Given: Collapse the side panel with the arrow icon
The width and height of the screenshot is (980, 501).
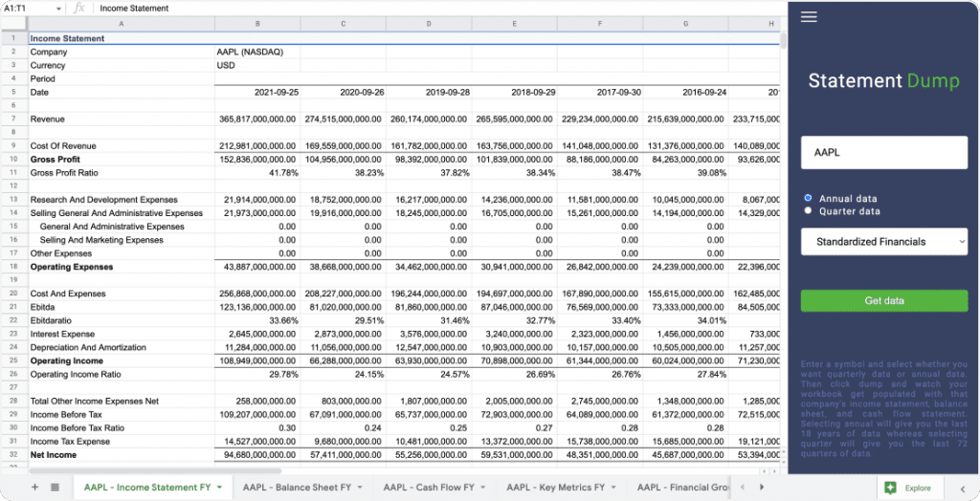Looking at the screenshot, I should click(962, 488).
